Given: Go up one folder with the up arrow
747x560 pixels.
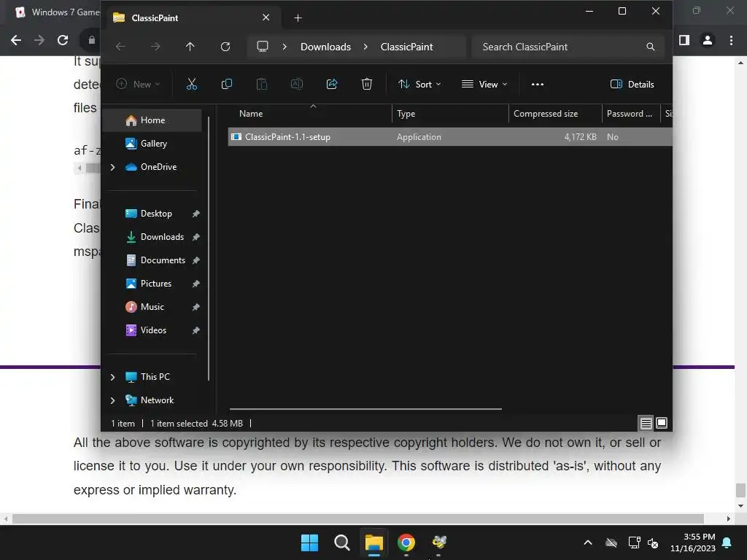Looking at the screenshot, I should click(x=190, y=47).
